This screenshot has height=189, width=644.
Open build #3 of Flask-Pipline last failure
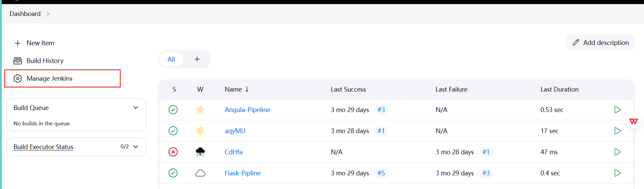[486, 173]
